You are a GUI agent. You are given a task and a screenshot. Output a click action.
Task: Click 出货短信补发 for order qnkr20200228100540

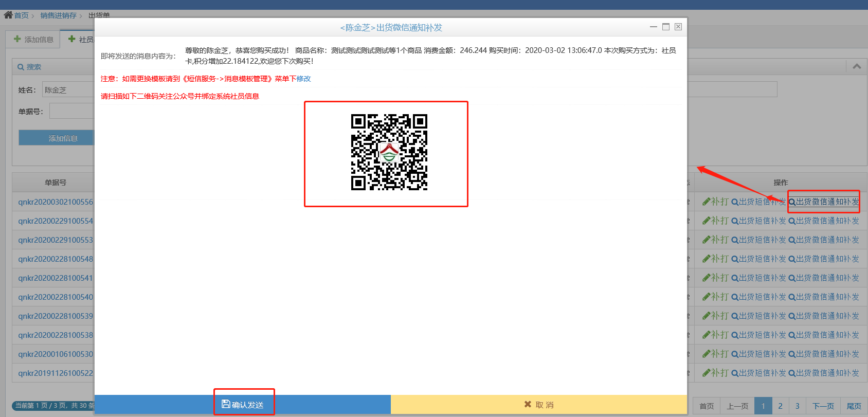(x=758, y=297)
